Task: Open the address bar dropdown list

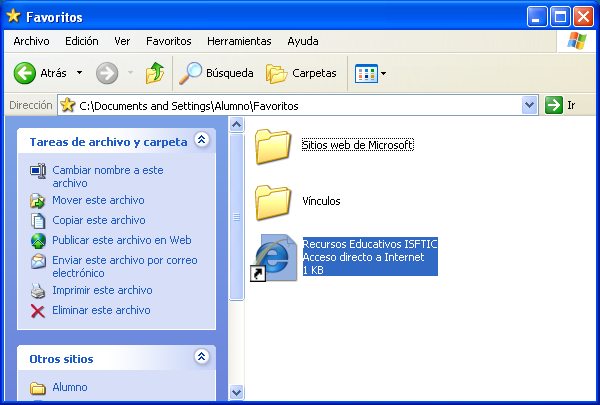Action: [x=529, y=105]
